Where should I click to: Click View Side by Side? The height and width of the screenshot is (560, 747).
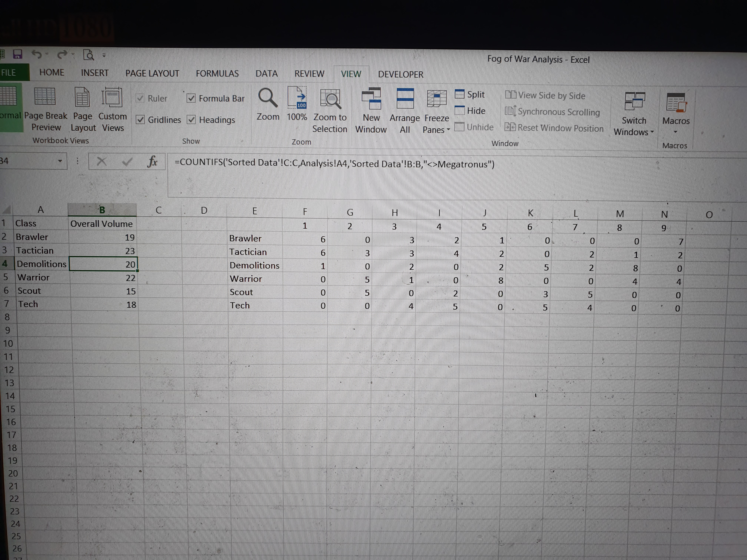point(545,96)
